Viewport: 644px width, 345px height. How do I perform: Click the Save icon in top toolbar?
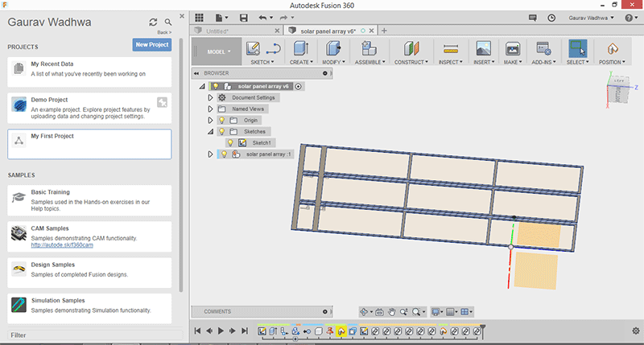(x=244, y=17)
